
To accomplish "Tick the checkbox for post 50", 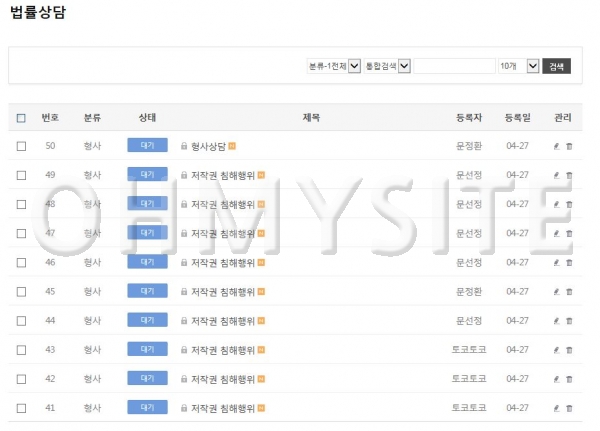I will point(22,146).
